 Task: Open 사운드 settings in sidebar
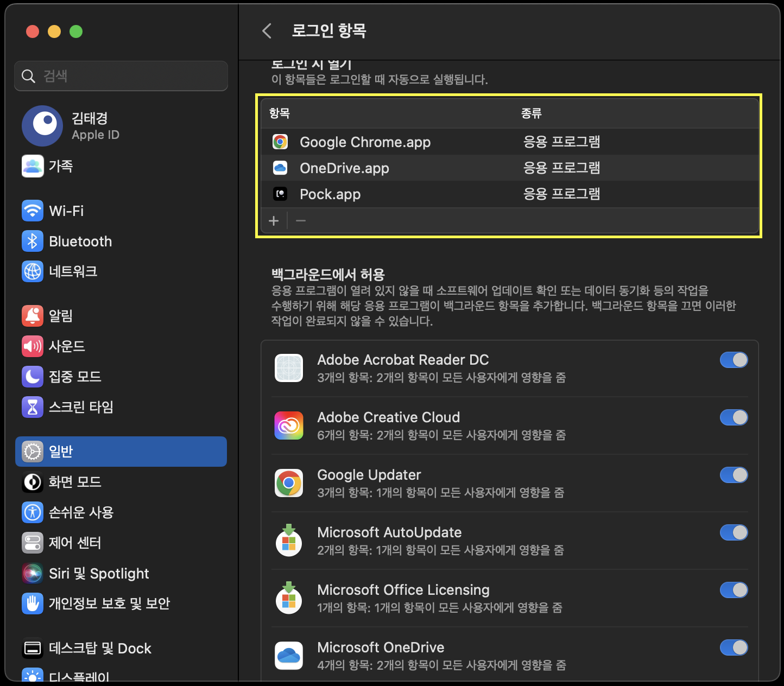[121, 346]
